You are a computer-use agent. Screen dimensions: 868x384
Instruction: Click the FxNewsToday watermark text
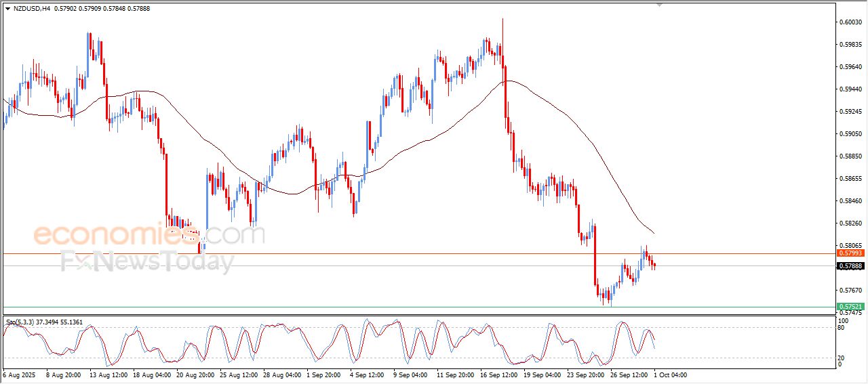tap(147, 261)
